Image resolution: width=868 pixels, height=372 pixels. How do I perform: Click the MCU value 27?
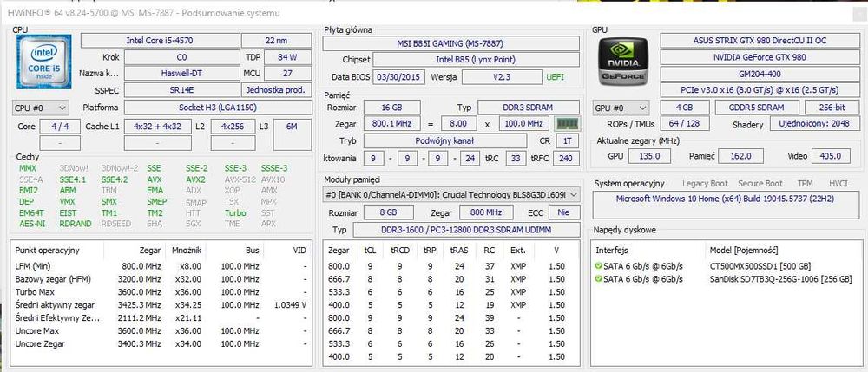288,73
